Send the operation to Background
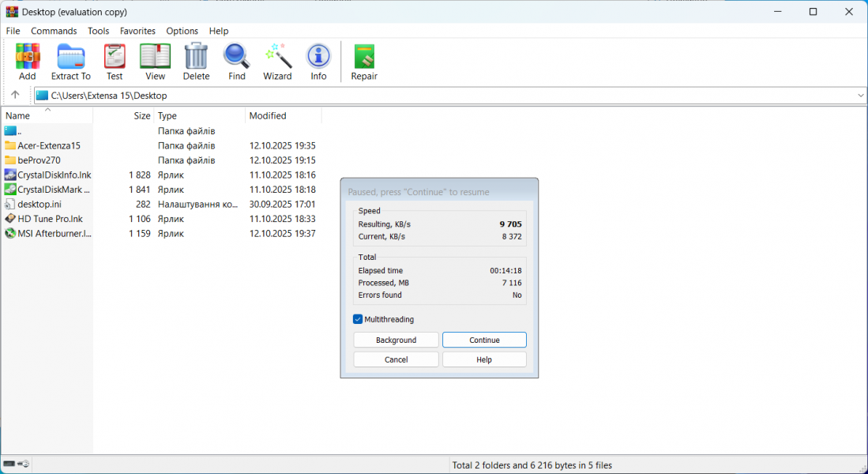868x474 pixels. tap(396, 340)
